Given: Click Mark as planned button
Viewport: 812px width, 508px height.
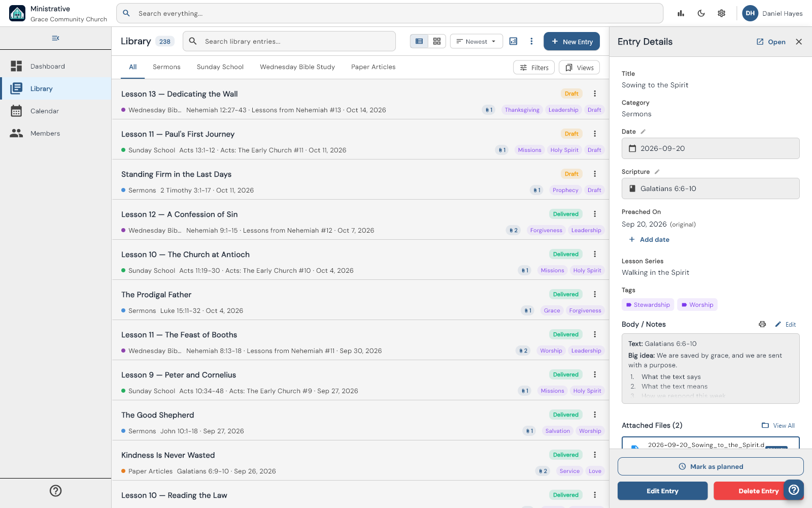Looking at the screenshot, I should pos(710,466).
